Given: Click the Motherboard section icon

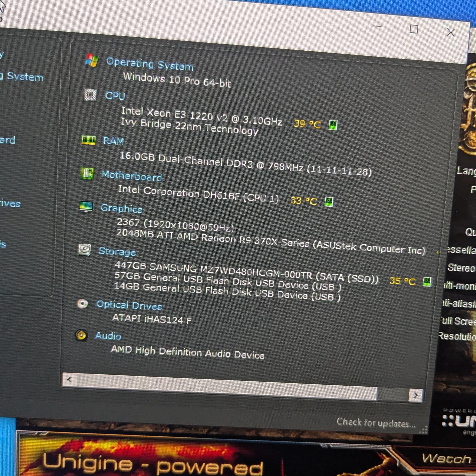Looking at the screenshot, I should (x=87, y=174).
